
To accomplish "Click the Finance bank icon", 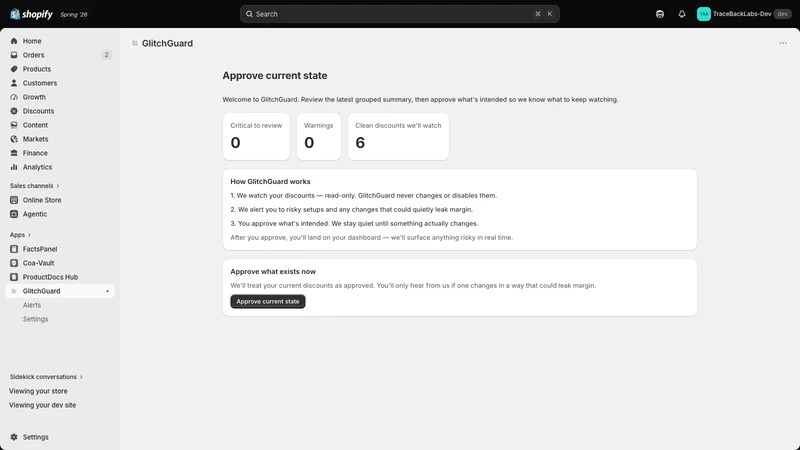I will (14, 153).
